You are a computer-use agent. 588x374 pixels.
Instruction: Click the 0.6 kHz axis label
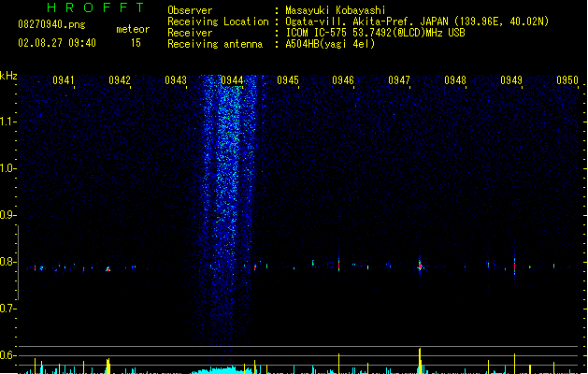(x=7, y=355)
